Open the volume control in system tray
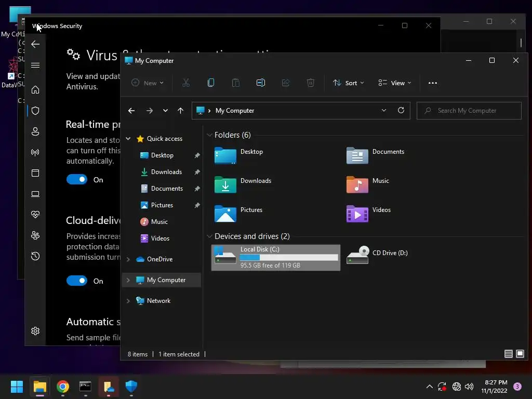The height and width of the screenshot is (399, 532). (469, 387)
